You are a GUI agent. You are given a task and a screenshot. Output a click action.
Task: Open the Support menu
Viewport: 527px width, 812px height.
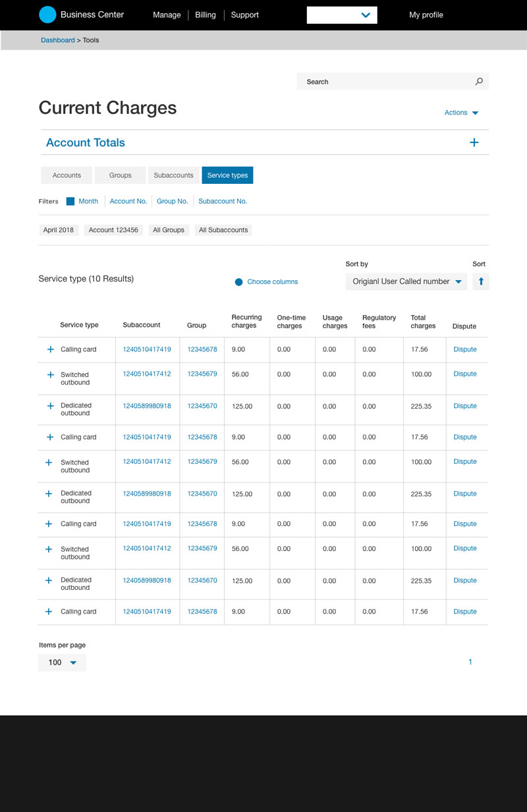[245, 14]
